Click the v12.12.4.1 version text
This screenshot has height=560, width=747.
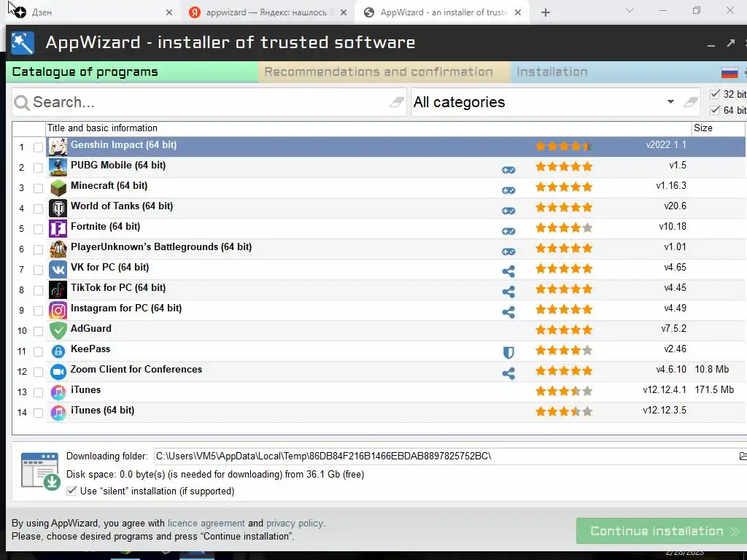click(664, 390)
